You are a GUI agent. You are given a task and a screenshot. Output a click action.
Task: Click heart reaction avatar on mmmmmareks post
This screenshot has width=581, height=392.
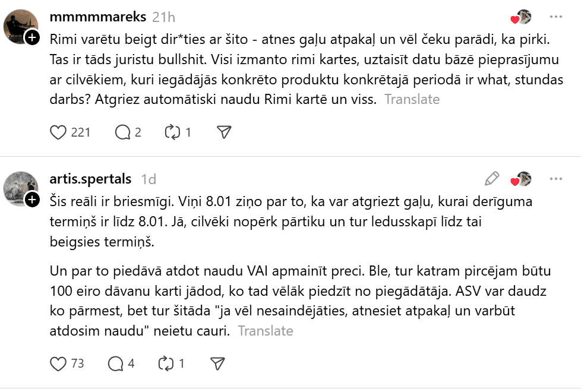(x=522, y=17)
